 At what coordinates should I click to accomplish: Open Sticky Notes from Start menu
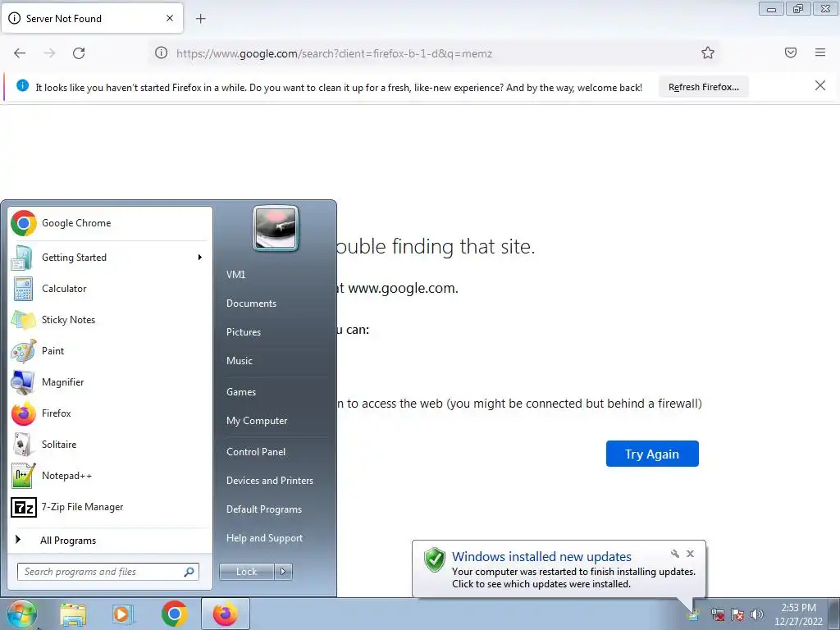(110, 319)
